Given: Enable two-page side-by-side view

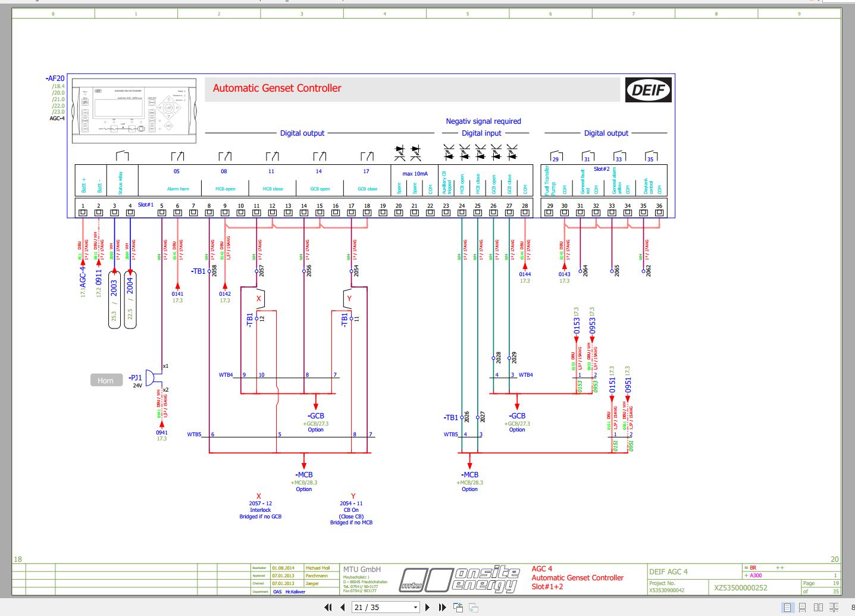Looking at the screenshot, I should [818, 607].
